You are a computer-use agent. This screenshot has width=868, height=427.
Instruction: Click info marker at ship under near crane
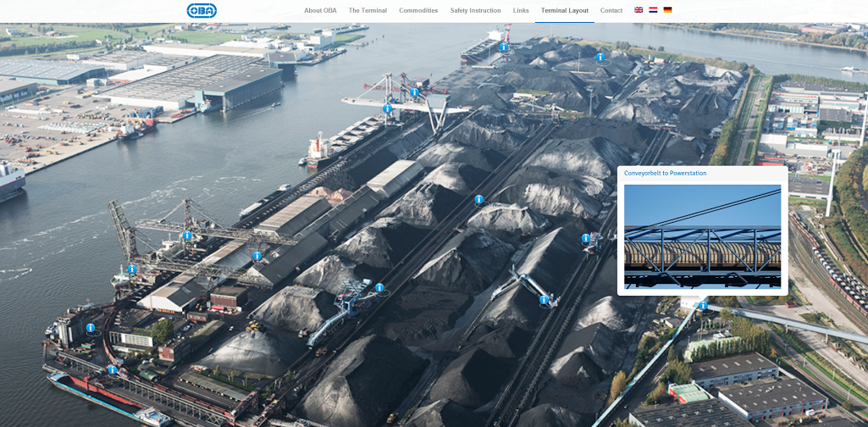click(x=132, y=269)
